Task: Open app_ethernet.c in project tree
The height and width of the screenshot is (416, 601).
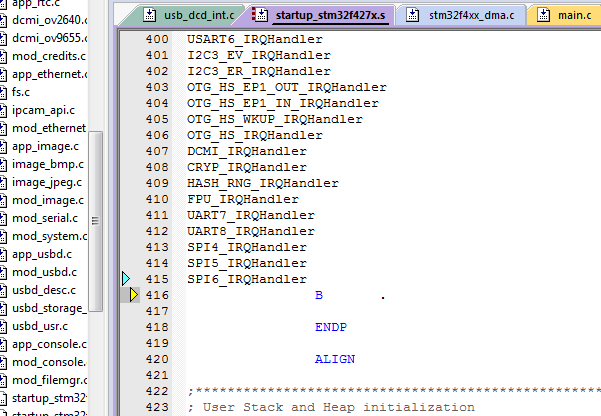Action: click(49, 74)
